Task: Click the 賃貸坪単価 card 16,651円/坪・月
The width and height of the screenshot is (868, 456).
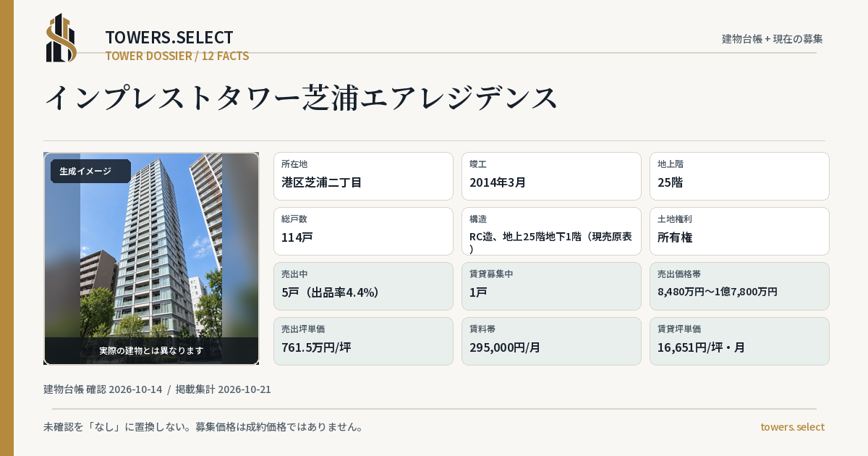Action: [x=739, y=341]
